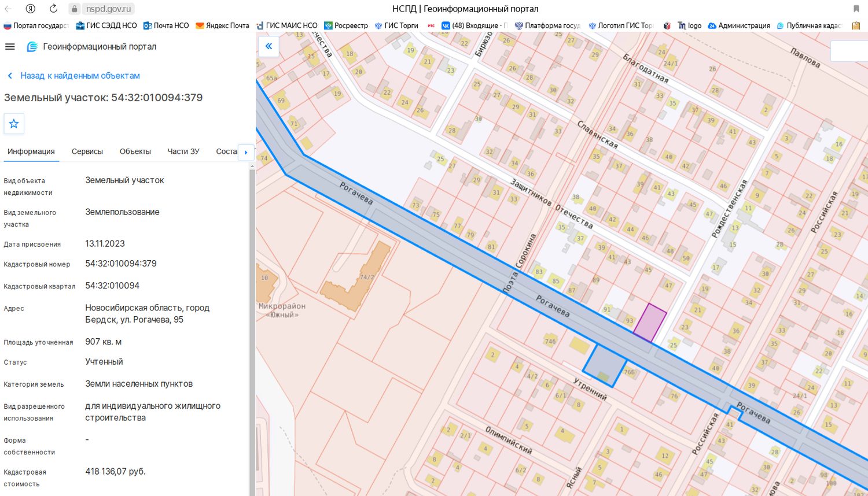Click the 'Микрорайон «Южный»' map label
Viewport: 868px width, 496px height.
[282, 310]
